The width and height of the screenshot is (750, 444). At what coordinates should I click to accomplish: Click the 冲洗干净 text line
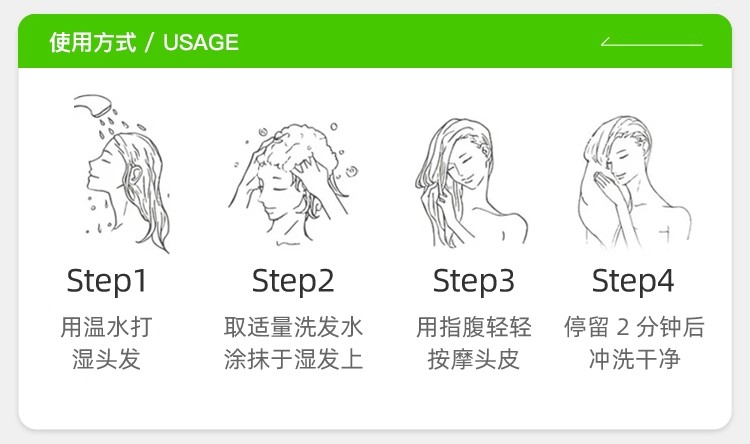[634, 359]
